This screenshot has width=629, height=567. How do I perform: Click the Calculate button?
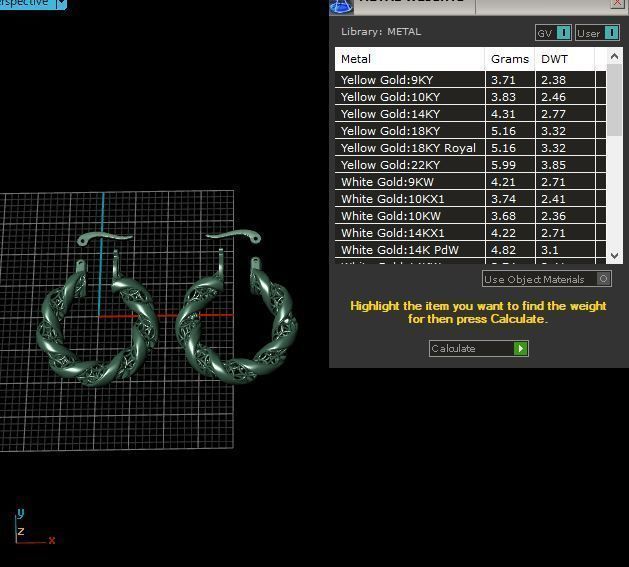[x=479, y=348]
